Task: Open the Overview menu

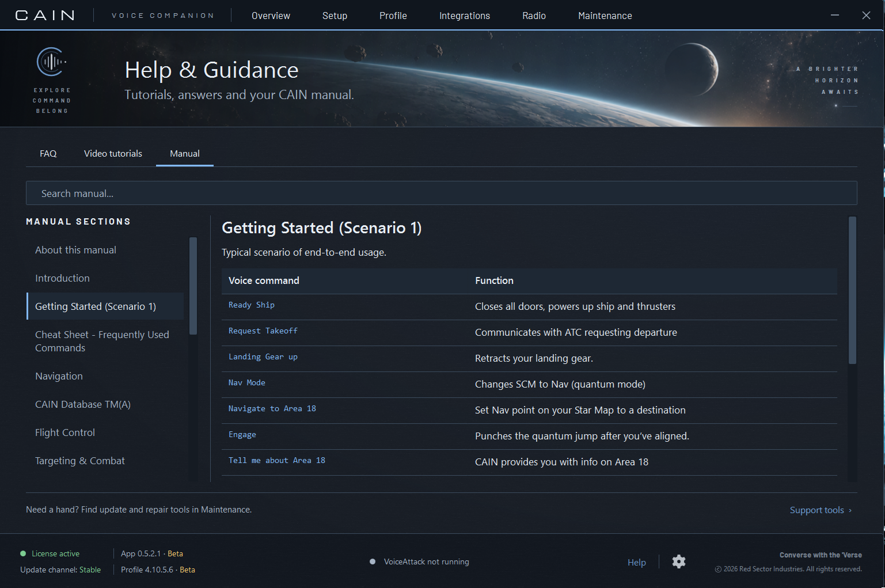Action: (271, 16)
